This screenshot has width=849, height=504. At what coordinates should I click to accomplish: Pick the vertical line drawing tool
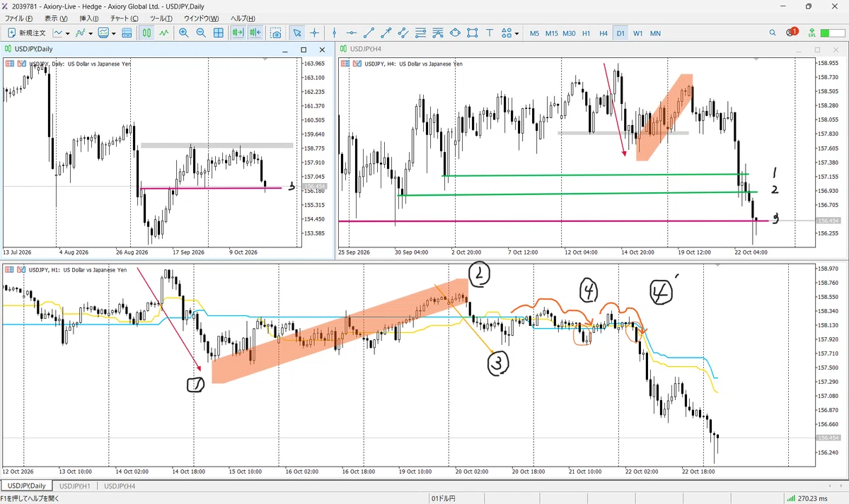pos(334,33)
